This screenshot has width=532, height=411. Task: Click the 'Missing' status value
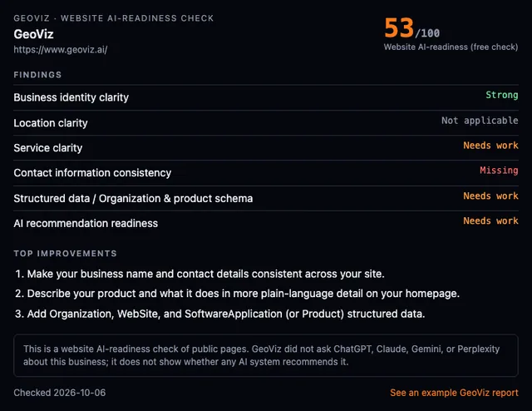(499, 171)
